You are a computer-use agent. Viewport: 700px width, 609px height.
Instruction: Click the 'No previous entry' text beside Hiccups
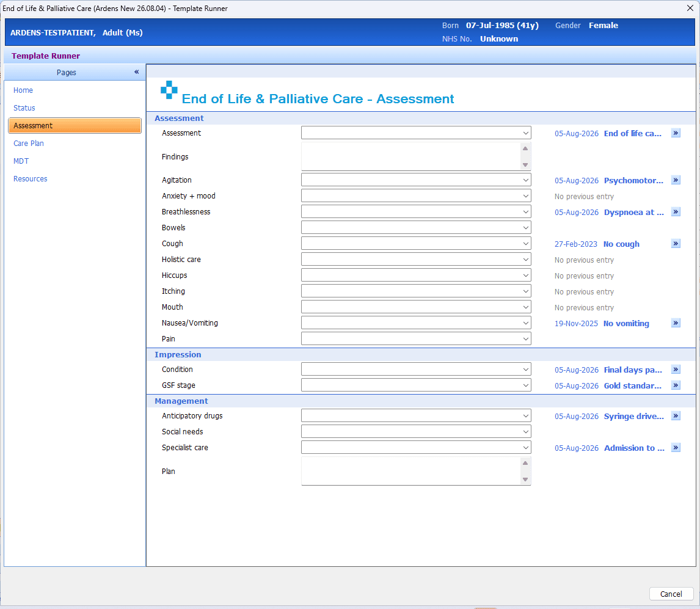tap(584, 276)
